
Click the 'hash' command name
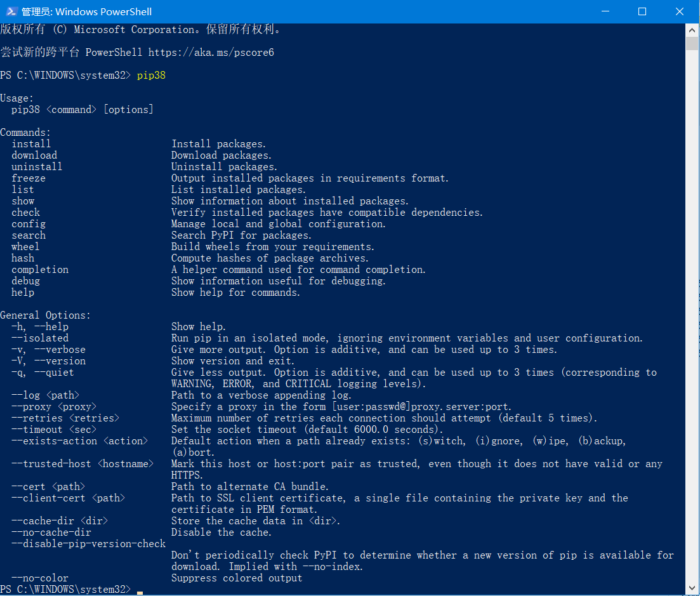click(23, 258)
